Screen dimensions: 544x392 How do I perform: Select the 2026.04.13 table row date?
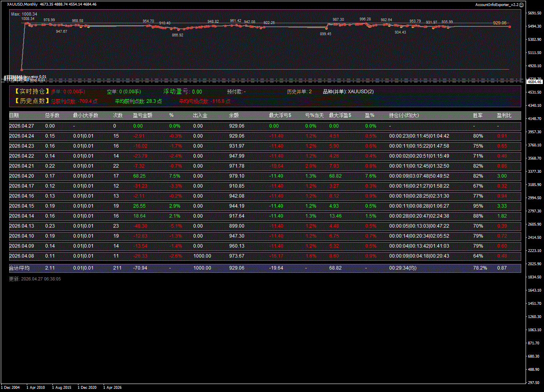[22, 226]
